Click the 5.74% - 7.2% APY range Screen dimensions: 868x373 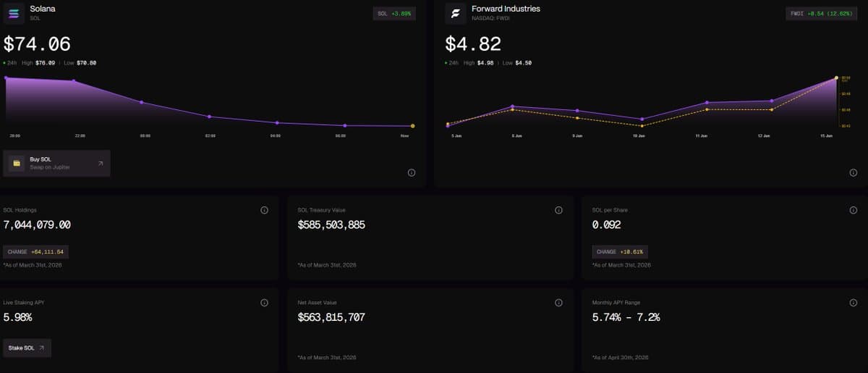[626, 317]
